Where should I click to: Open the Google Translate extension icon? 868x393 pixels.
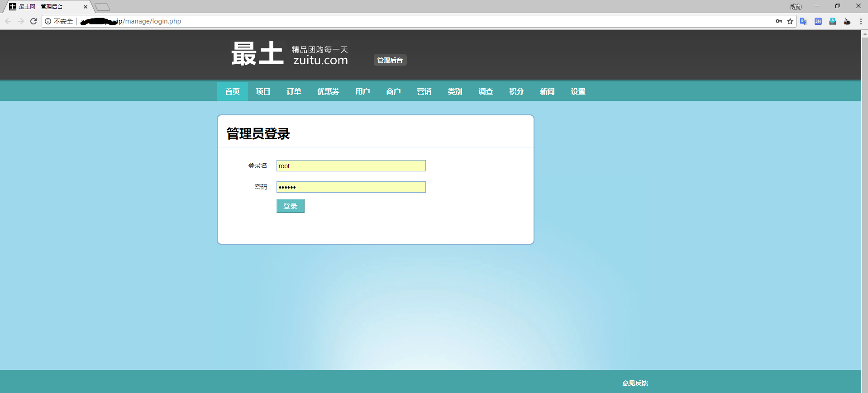point(804,21)
